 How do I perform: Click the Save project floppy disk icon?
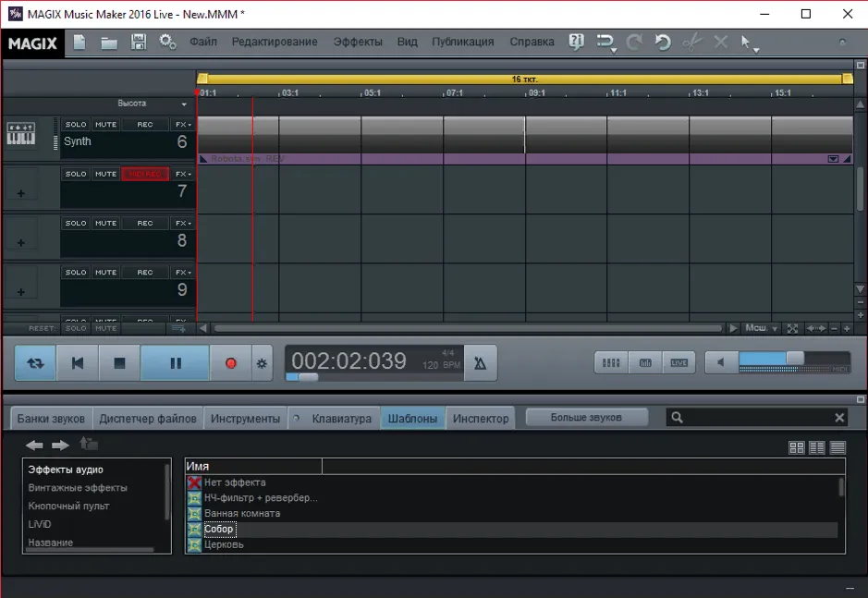point(138,43)
